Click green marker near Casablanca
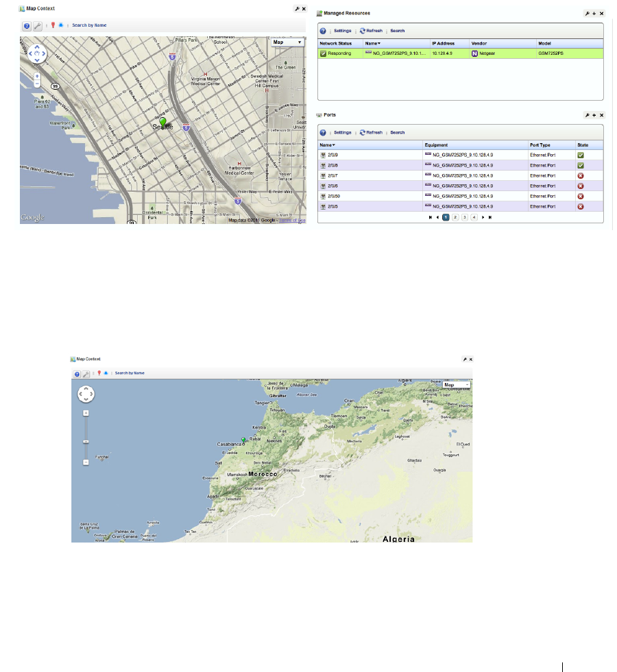Screen dimensions: 617x672 [243, 440]
